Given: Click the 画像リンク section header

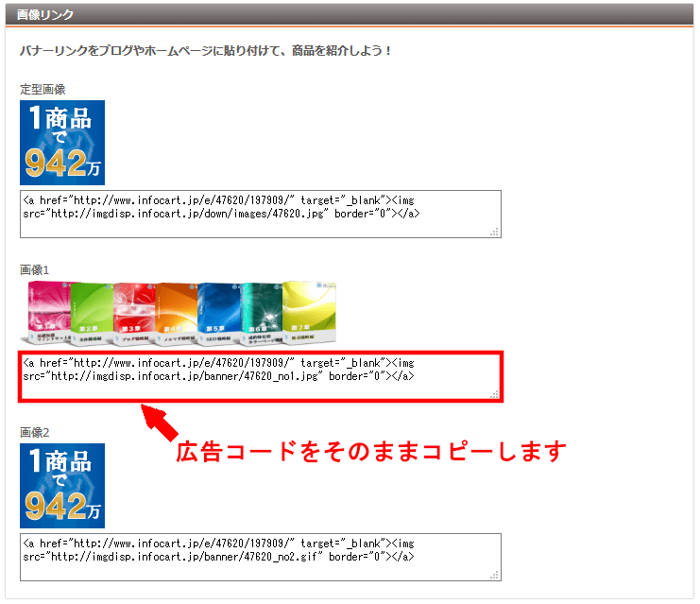Looking at the screenshot, I should coord(350,14).
